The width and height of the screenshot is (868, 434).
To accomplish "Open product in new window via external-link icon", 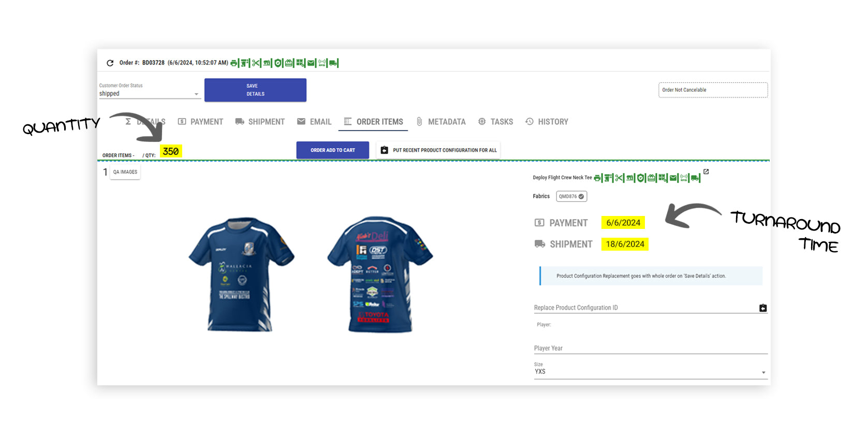I will pos(706,172).
